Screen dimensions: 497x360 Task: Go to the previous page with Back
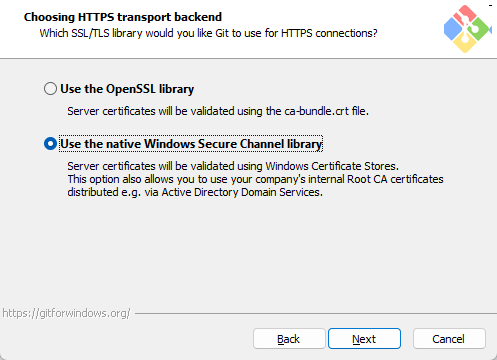(x=289, y=339)
